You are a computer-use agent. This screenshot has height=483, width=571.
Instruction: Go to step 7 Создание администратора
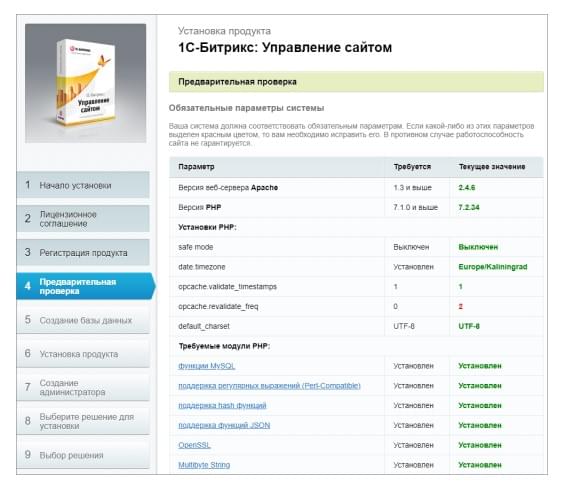click(83, 388)
